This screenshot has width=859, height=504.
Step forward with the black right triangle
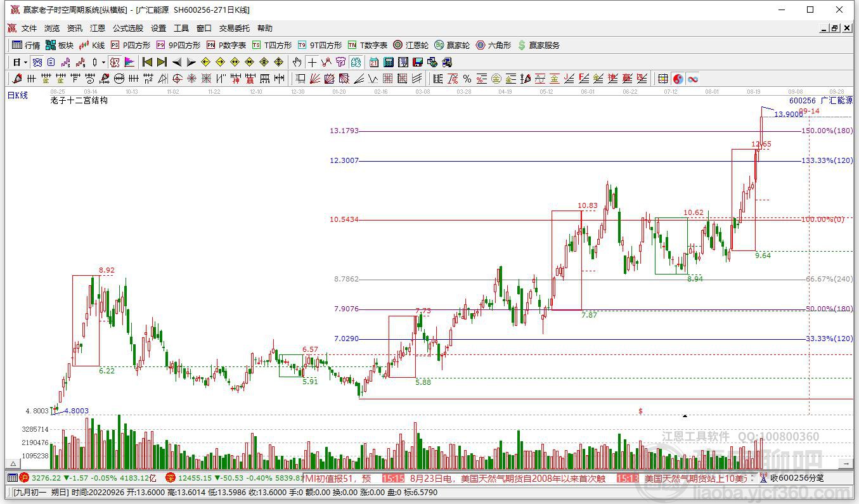(x=191, y=62)
